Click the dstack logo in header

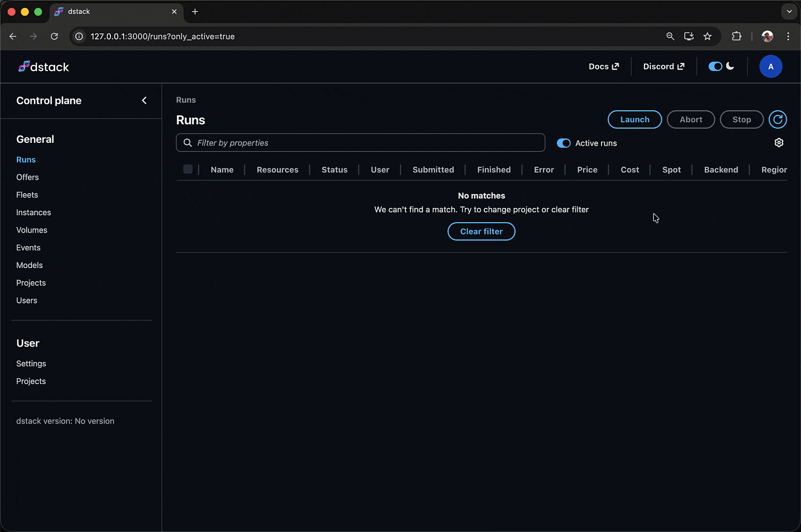click(x=44, y=67)
